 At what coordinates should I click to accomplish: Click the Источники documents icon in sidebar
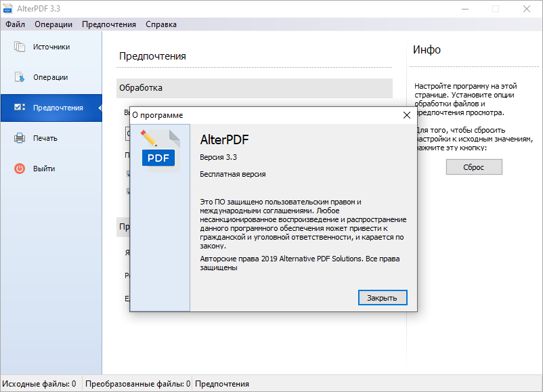click(20, 47)
